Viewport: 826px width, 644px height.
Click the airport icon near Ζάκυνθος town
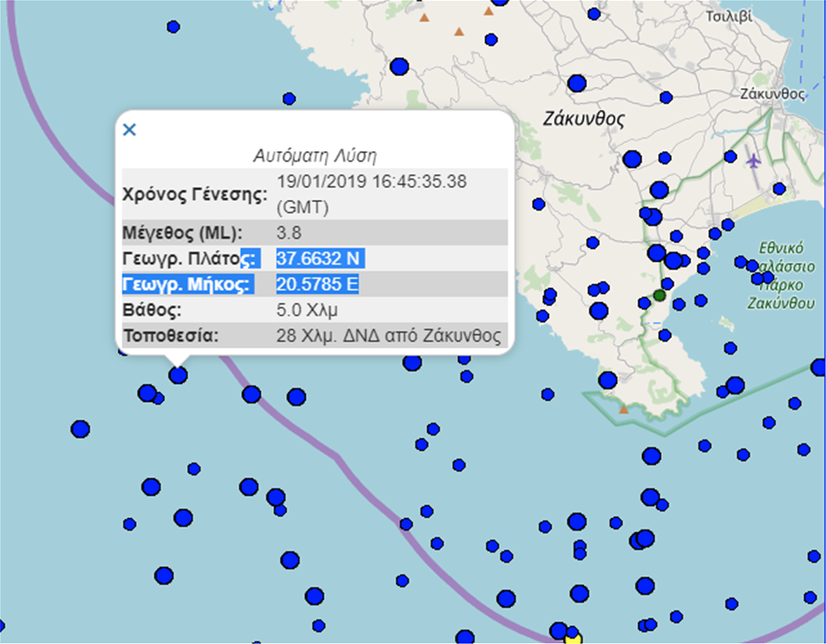pyautogui.click(x=754, y=160)
